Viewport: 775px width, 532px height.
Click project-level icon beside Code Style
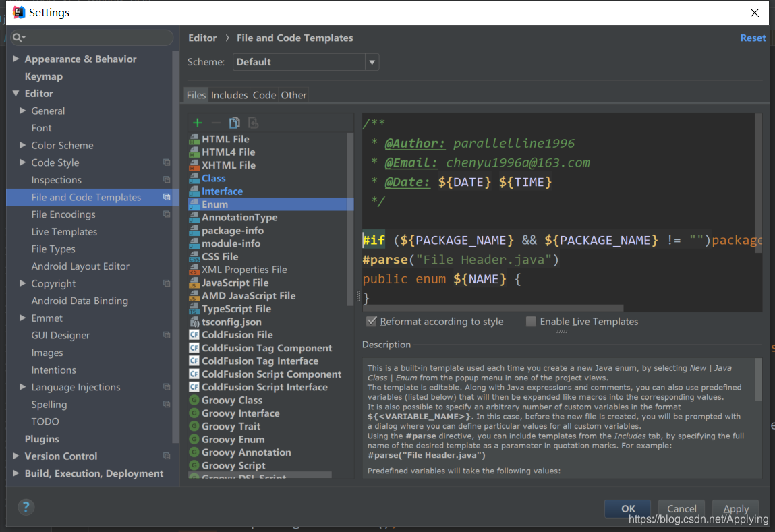(x=167, y=162)
